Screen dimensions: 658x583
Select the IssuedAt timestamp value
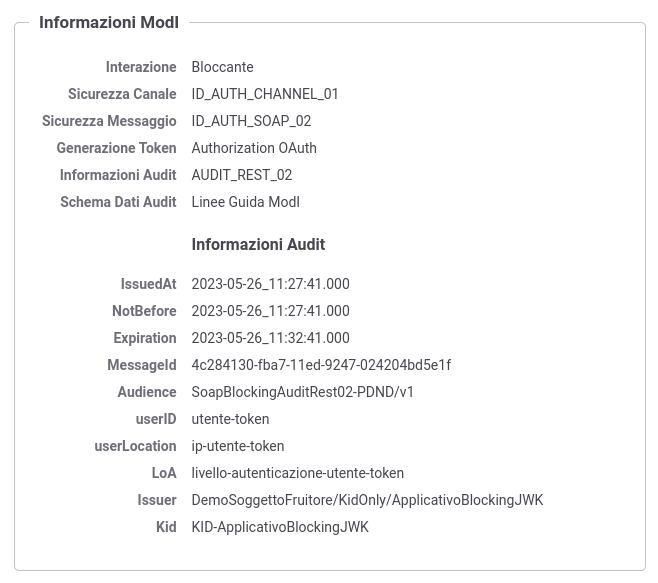tap(270, 284)
